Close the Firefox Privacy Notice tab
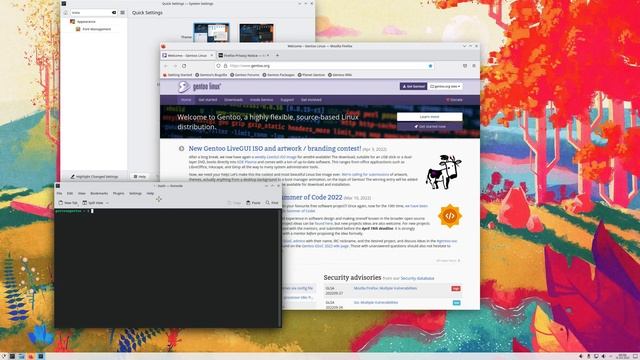The image size is (640, 360). point(268,55)
